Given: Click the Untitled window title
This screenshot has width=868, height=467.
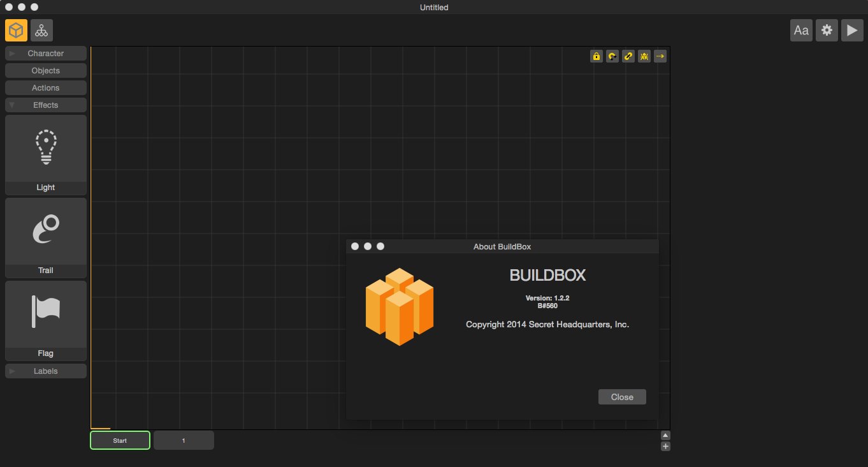Looking at the screenshot, I should tap(434, 7).
